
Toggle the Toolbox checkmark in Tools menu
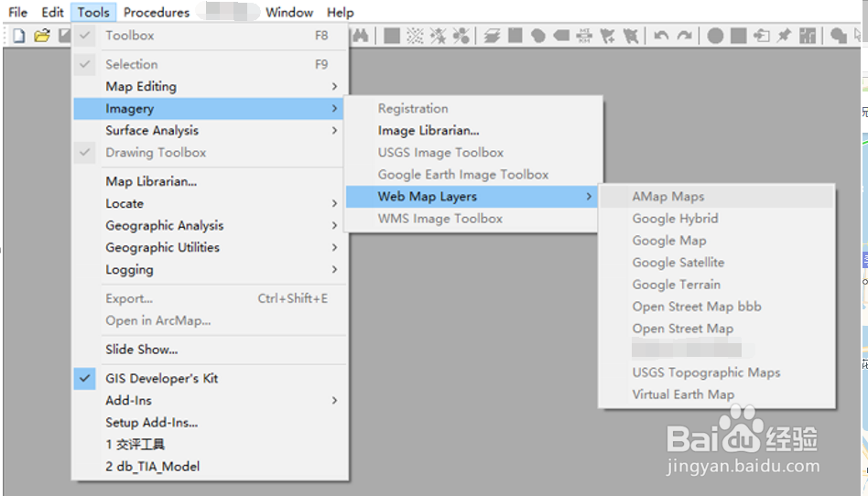point(85,36)
